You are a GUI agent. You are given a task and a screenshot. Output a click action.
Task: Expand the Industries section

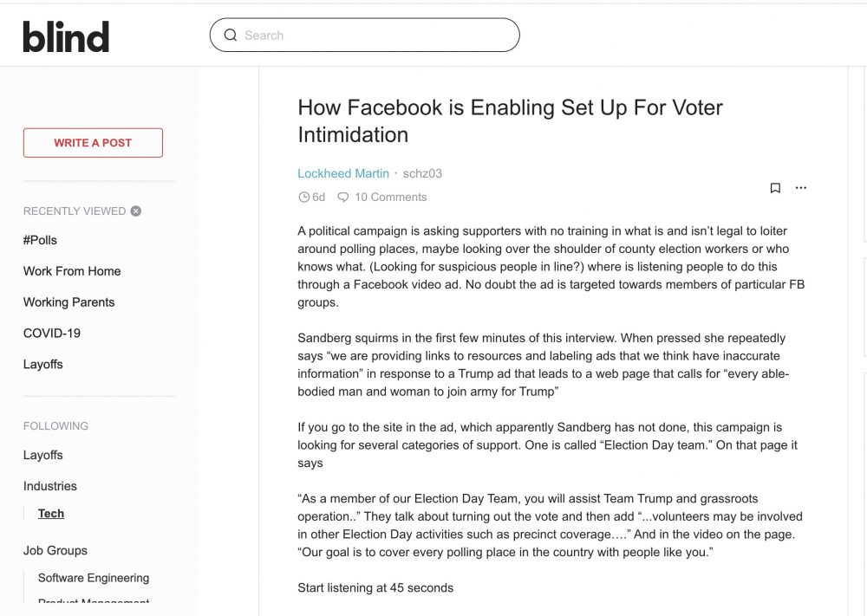coord(50,486)
